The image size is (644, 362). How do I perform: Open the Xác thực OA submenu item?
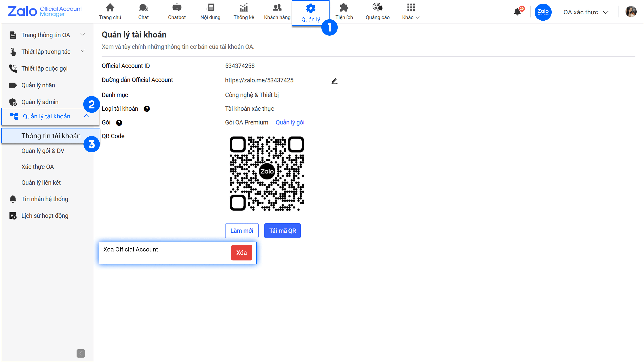click(x=37, y=167)
